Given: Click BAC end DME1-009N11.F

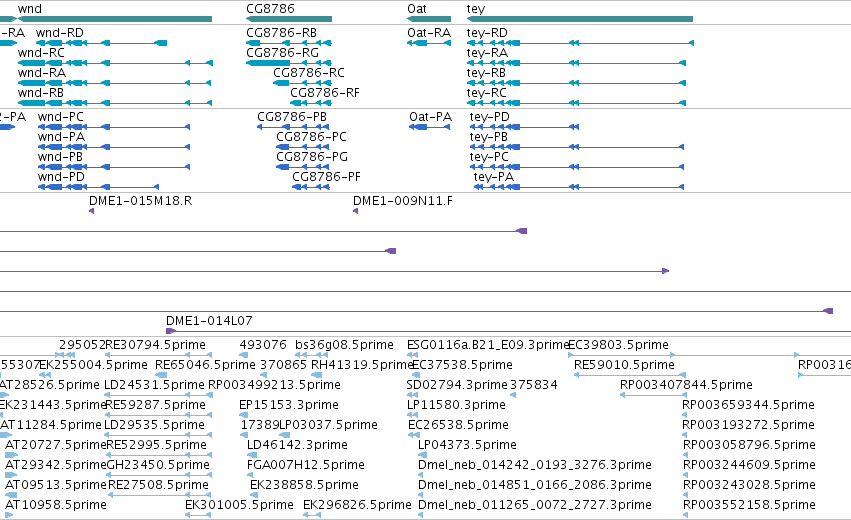Looking at the screenshot, I should [403, 201].
